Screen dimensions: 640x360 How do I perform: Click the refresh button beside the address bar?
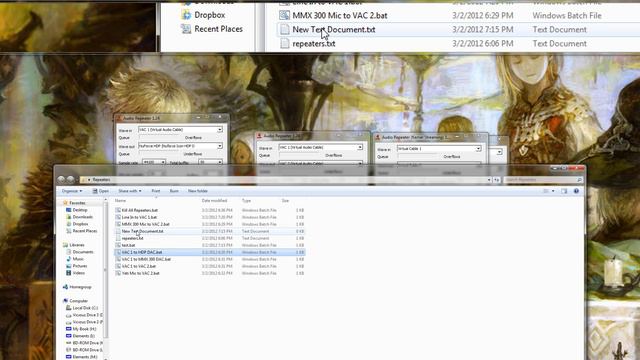click(497, 180)
